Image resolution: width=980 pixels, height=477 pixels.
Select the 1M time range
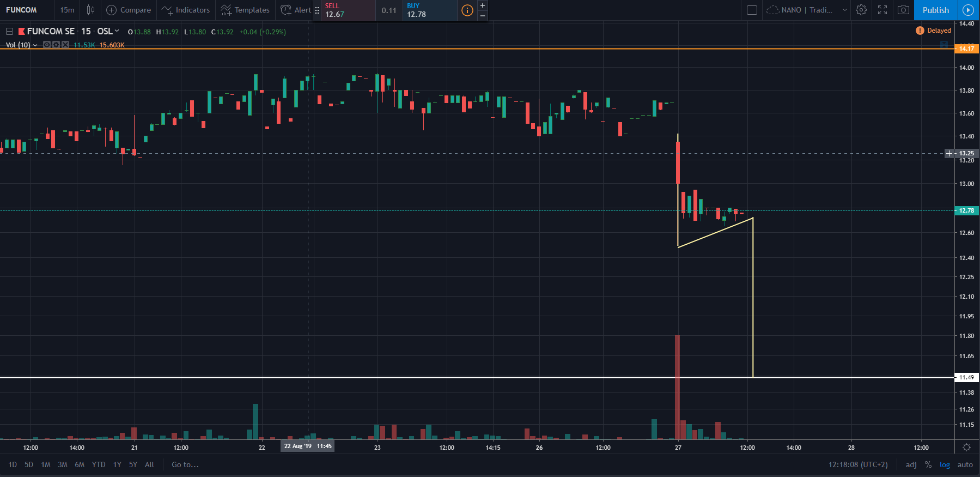click(x=46, y=464)
